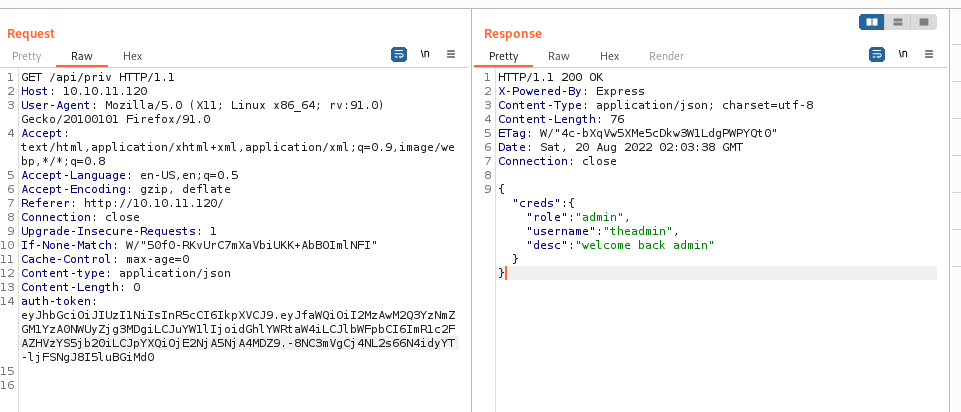The width and height of the screenshot is (961, 412).
Task: Open the Hex tab in Request pane
Action: tap(133, 57)
